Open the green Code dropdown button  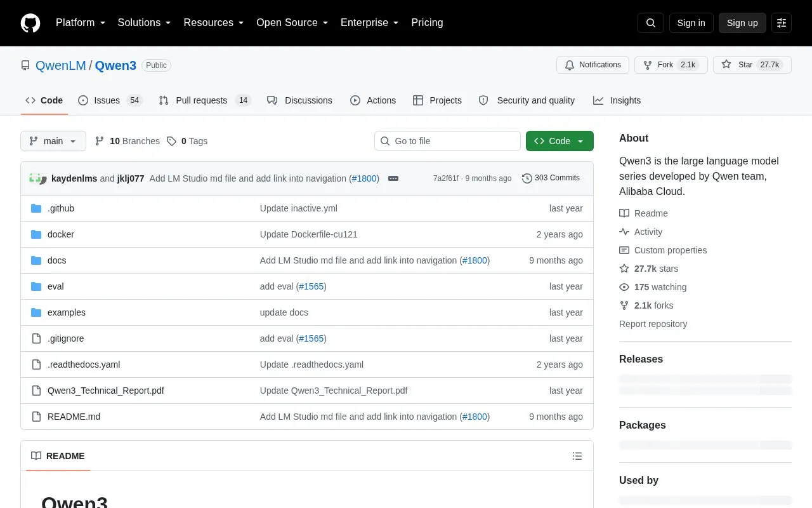click(x=560, y=141)
